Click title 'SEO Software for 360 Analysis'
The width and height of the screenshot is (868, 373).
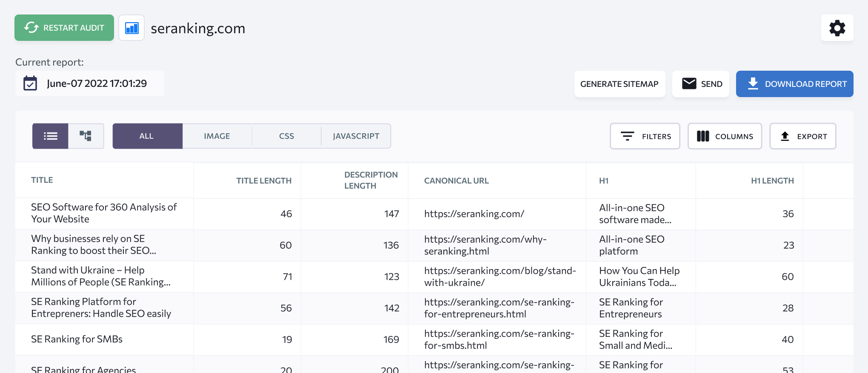(x=104, y=213)
